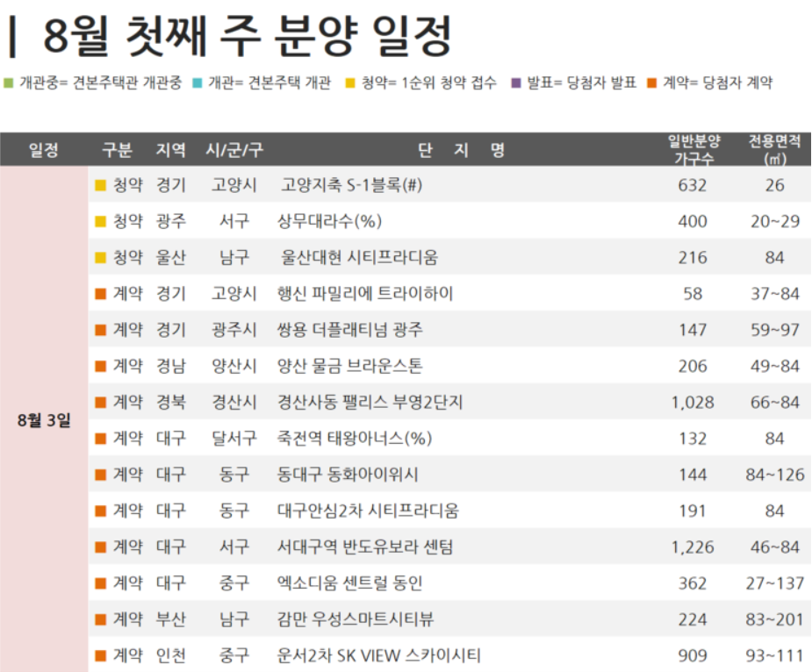The image size is (812, 672).
Task: Click the orange marker on 서대구역 반도유보라 row
Action: (100, 547)
